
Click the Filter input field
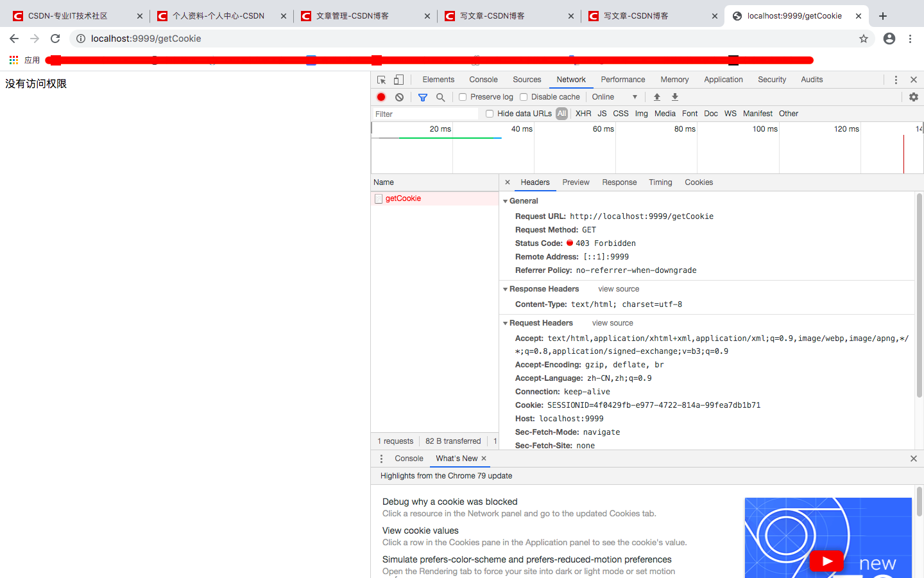click(x=425, y=114)
